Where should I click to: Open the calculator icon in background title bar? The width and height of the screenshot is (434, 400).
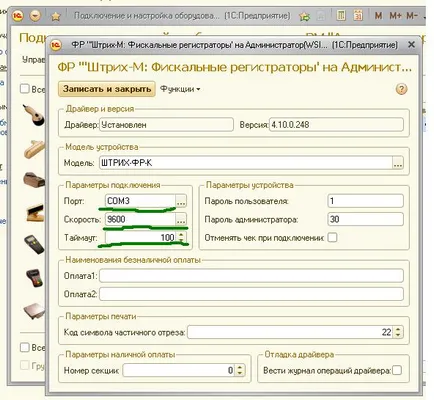[341, 15]
